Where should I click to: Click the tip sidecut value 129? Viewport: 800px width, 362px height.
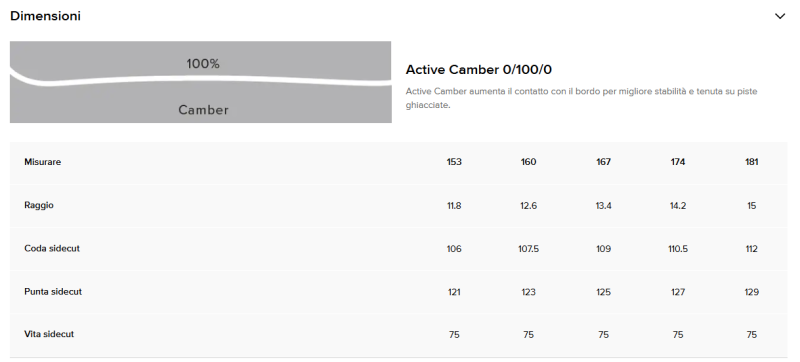(752, 292)
